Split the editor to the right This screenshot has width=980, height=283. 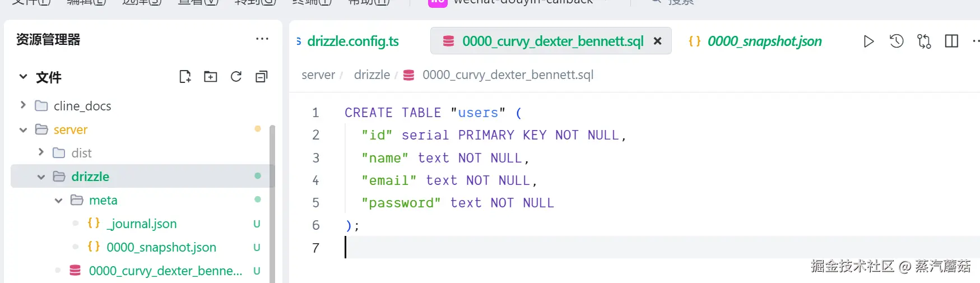click(x=951, y=41)
